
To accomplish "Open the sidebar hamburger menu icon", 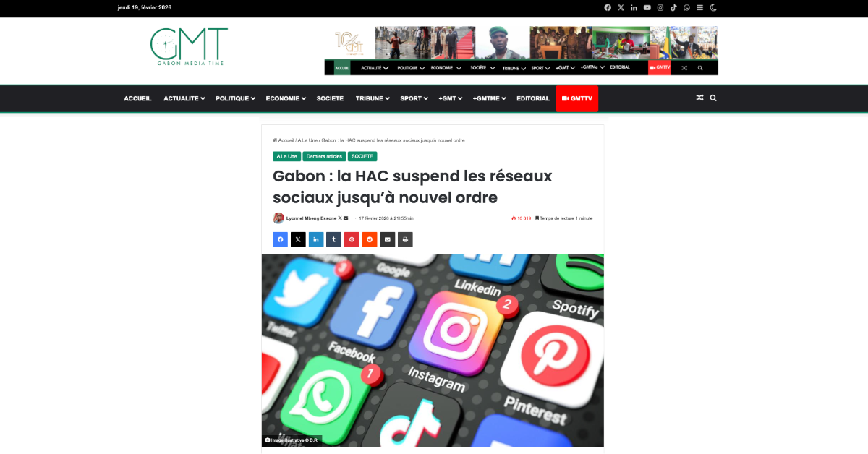I will [x=699, y=7].
